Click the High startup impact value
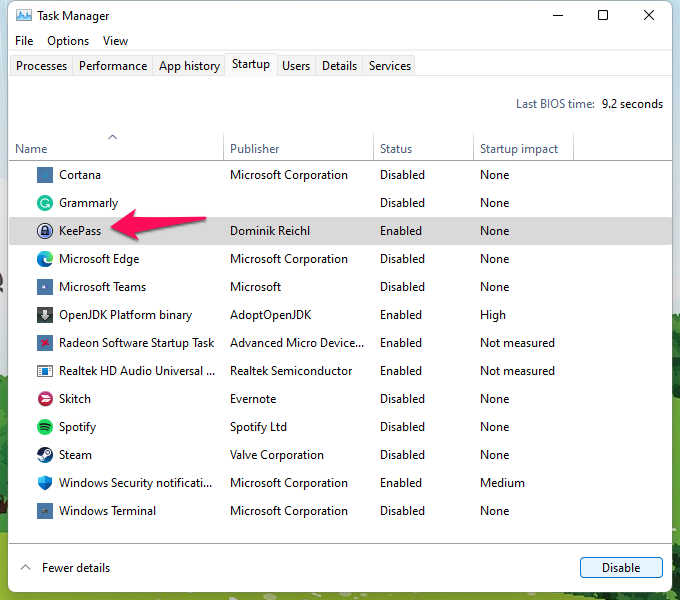The image size is (680, 600). click(493, 315)
